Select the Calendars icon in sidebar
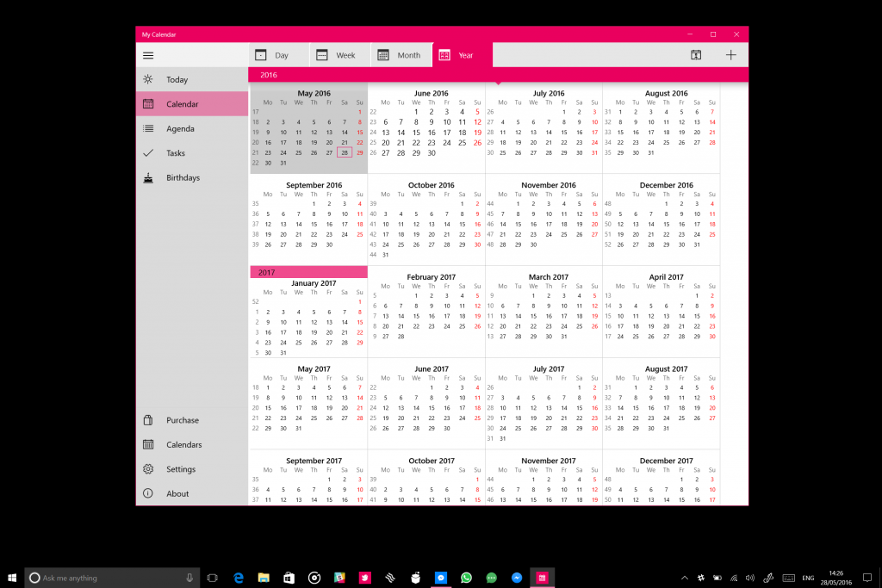 [148, 444]
